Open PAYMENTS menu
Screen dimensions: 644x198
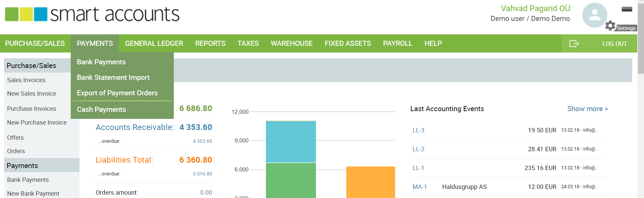tap(95, 43)
